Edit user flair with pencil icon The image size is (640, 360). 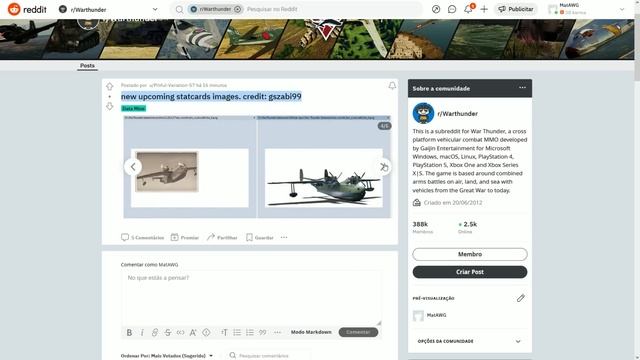click(520, 298)
